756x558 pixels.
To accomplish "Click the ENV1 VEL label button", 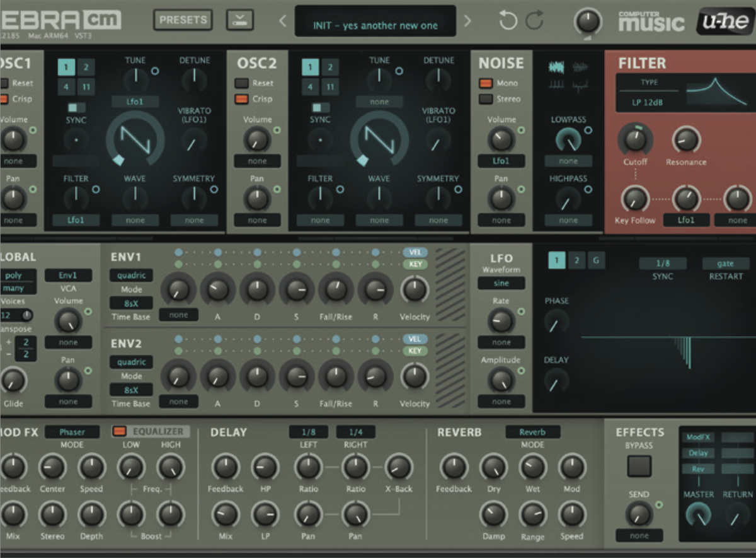I will [x=415, y=252].
